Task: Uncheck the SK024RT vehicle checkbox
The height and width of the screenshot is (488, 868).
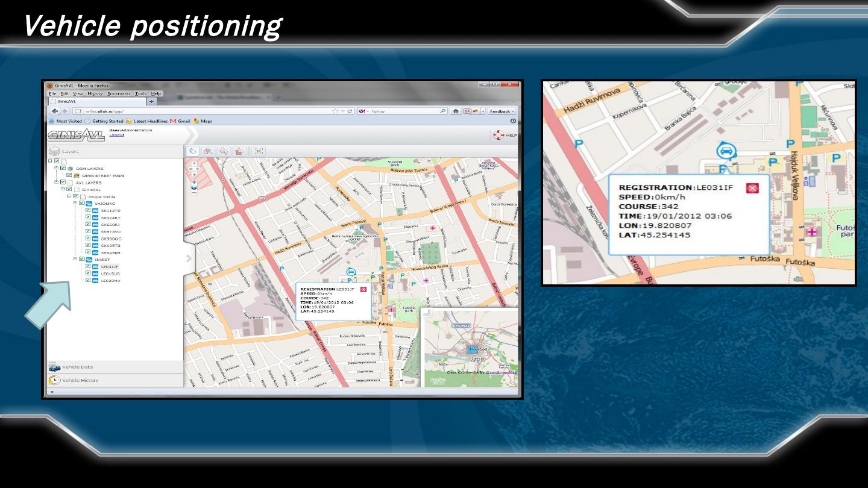Action: tap(88, 217)
